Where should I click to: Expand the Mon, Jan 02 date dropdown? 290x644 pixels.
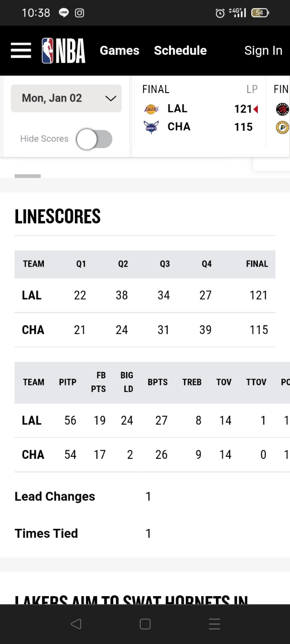66,98
